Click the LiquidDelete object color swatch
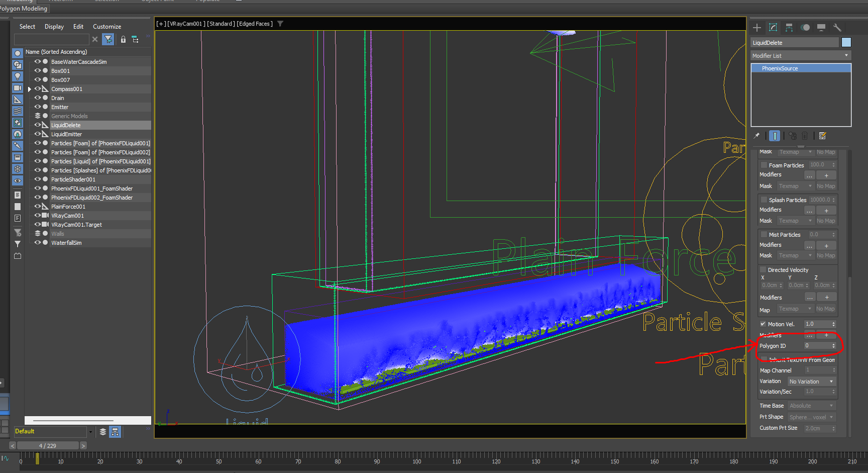 click(846, 43)
